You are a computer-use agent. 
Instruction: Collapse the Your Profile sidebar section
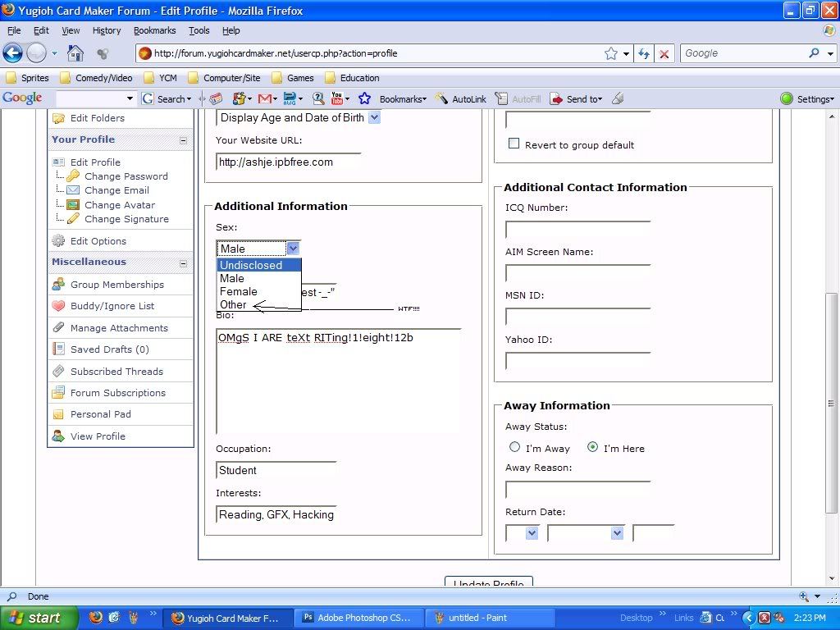click(x=183, y=140)
